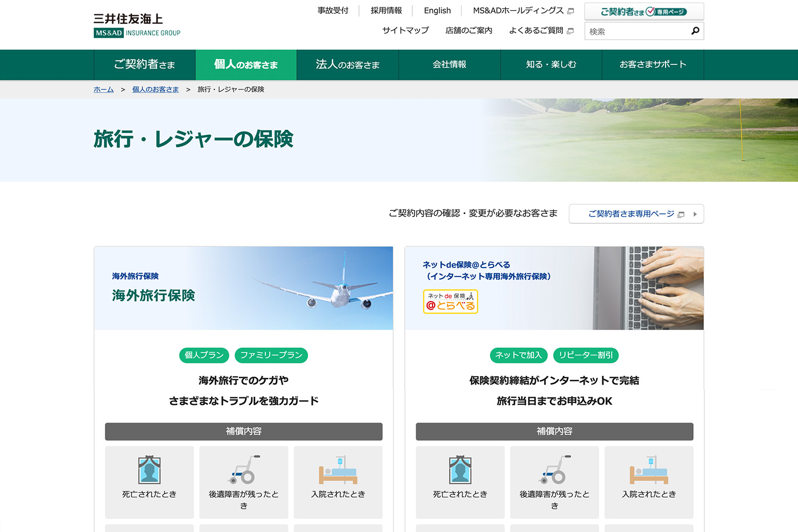798x532 pixels.
Task: Select the 個人のお客さま navigation tab
Action: [246, 65]
